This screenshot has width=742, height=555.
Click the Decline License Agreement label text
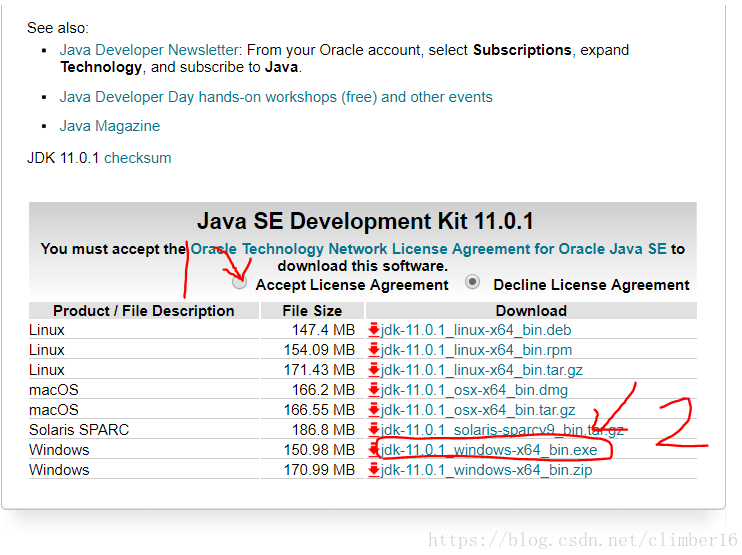591,285
